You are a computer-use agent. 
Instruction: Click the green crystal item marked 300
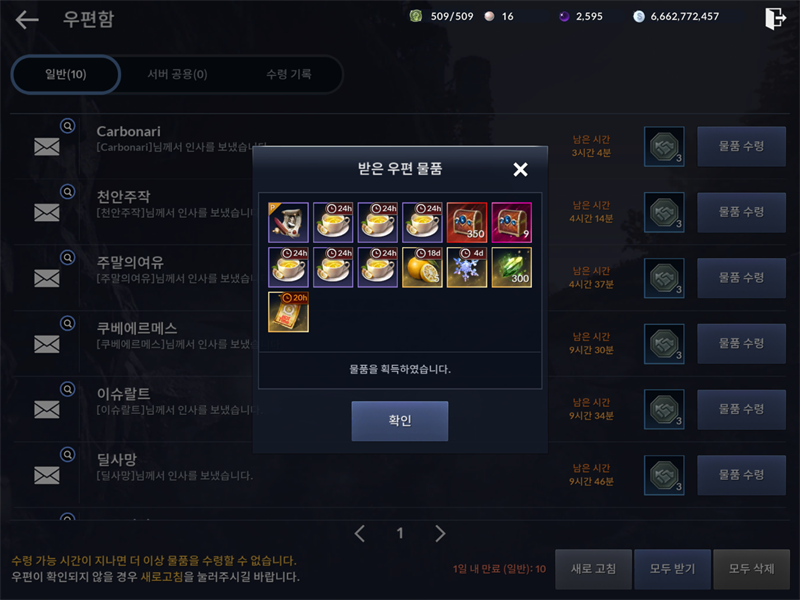pyautogui.click(x=512, y=267)
